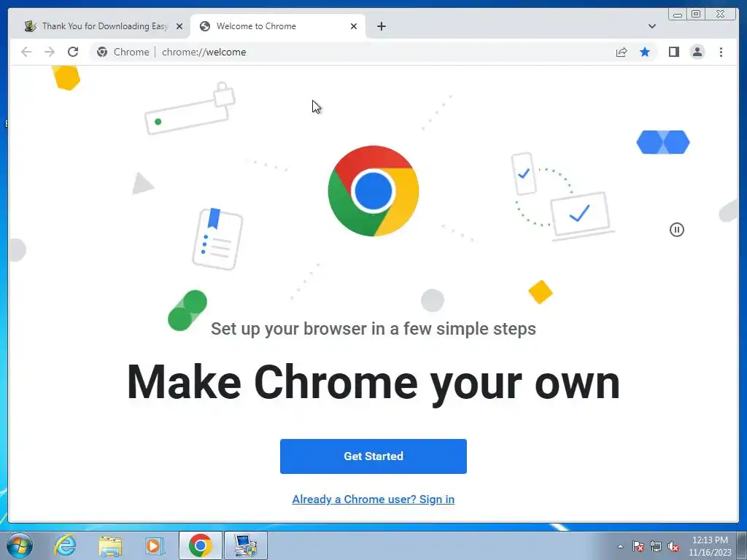The width and height of the screenshot is (747, 560).
Task: Open the network status tray icon
Action: coord(656,546)
